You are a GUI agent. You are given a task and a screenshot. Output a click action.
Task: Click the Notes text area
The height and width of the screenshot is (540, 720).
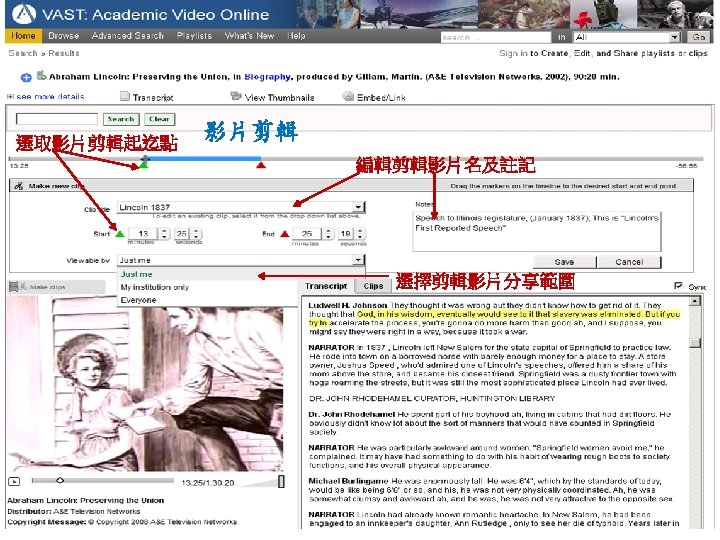(x=537, y=231)
